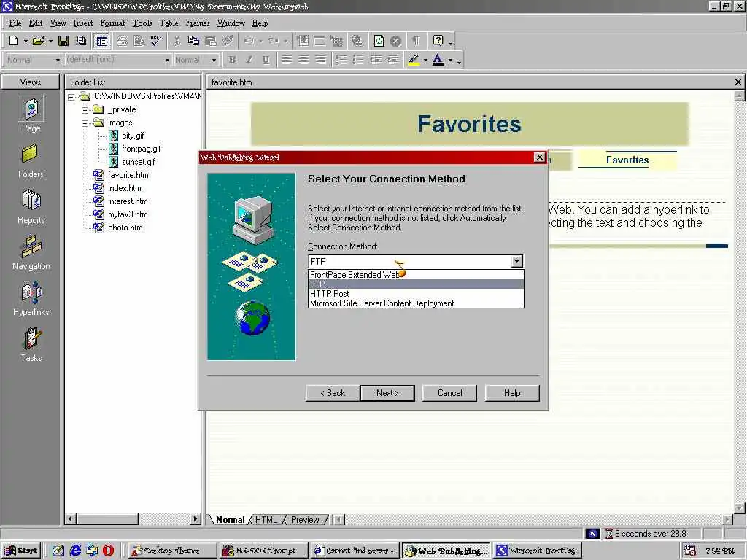Viewport: 747px width, 560px height.
Task: Open the Frames menu
Action: pos(198,23)
